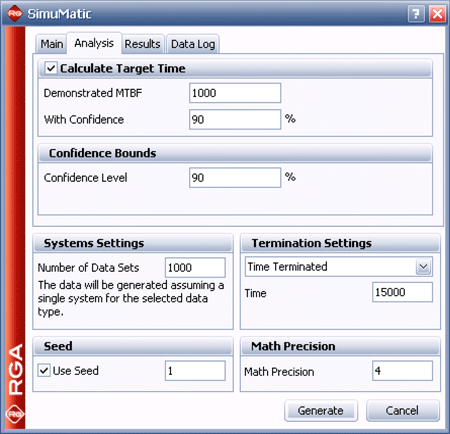Screen dimensions: 450x434
Task: Close the SimuMatic window
Action: 437,14
